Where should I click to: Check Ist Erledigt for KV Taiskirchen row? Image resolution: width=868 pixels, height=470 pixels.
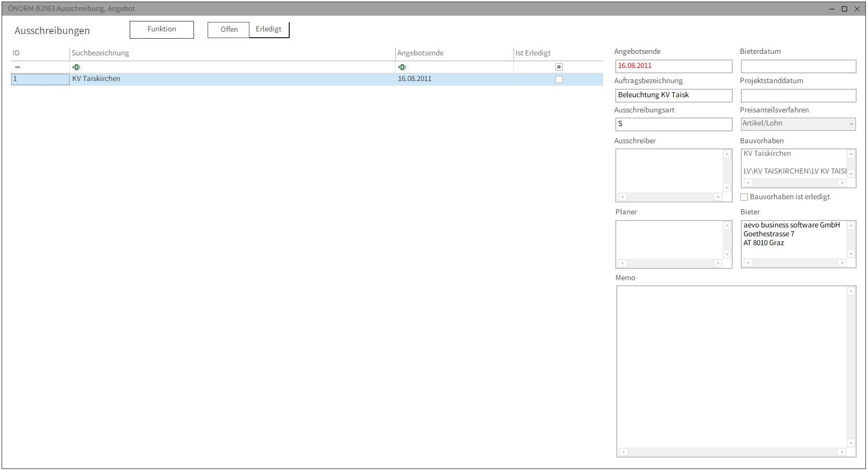pyautogui.click(x=559, y=79)
